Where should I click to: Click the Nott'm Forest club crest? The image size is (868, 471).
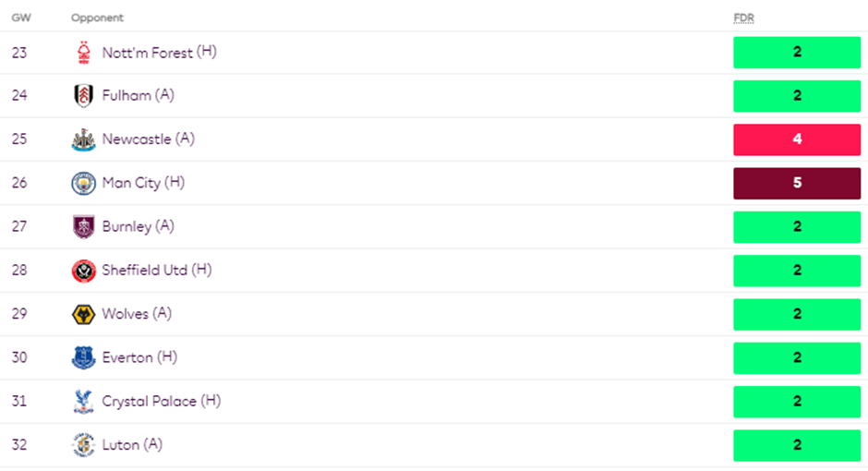[84, 53]
